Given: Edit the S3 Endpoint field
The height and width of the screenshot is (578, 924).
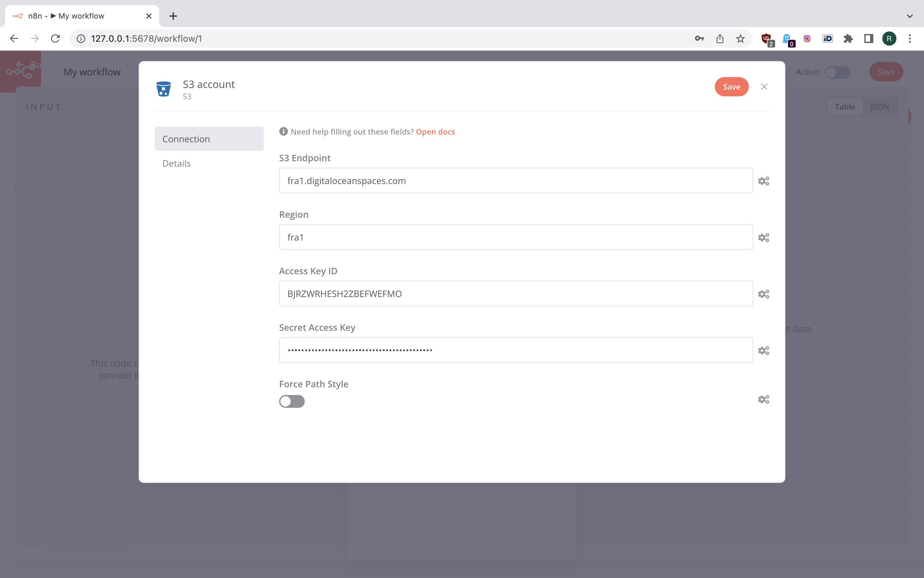Looking at the screenshot, I should pos(516,180).
